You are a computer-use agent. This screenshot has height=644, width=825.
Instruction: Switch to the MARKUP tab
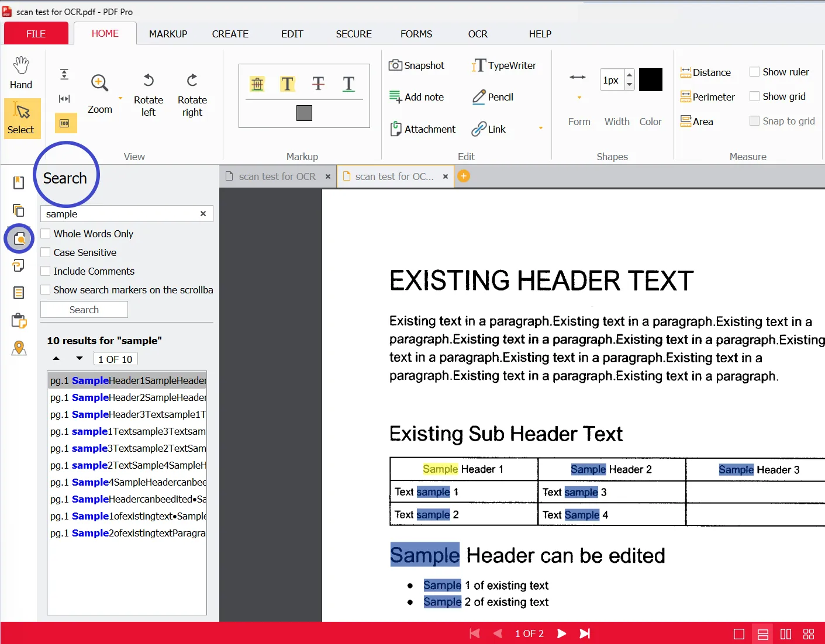point(168,34)
